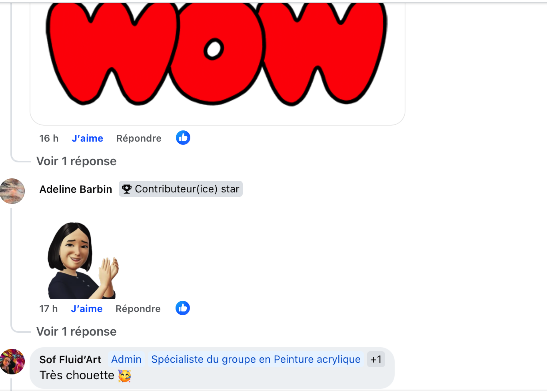547x392 pixels.
Task: Expand the +1 extra badges indicator
Action: [376, 359]
